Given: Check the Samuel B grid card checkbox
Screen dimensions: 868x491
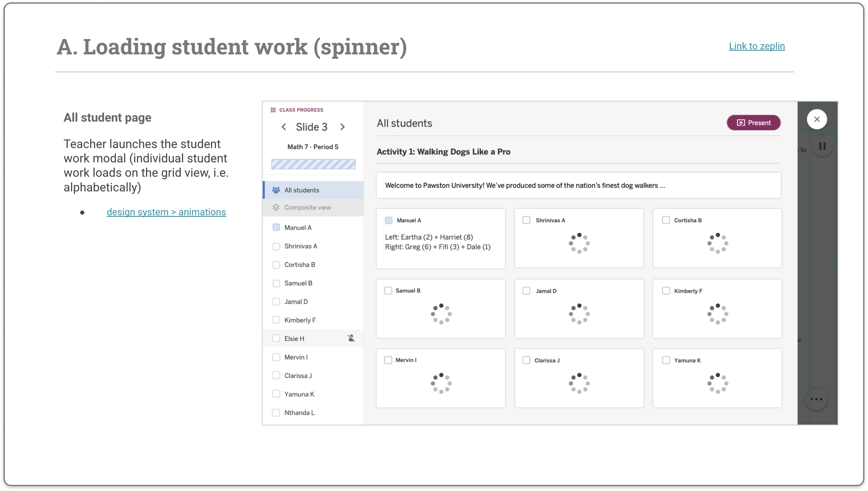Looking at the screenshot, I should pyautogui.click(x=388, y=291).
